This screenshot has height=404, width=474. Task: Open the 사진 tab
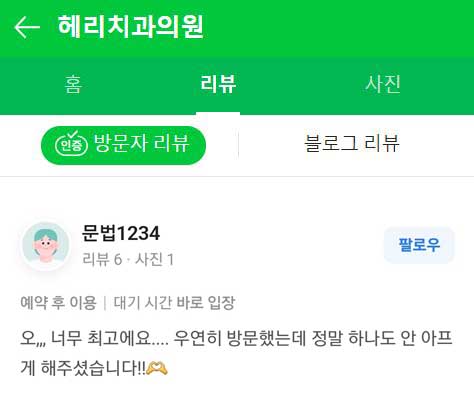click(383, 84)
